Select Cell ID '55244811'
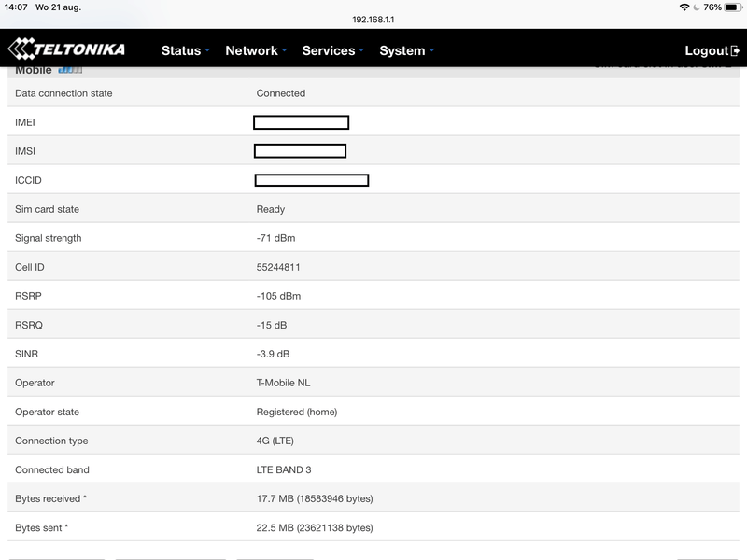This screenshot has width=747, height=560. (278, 267)
